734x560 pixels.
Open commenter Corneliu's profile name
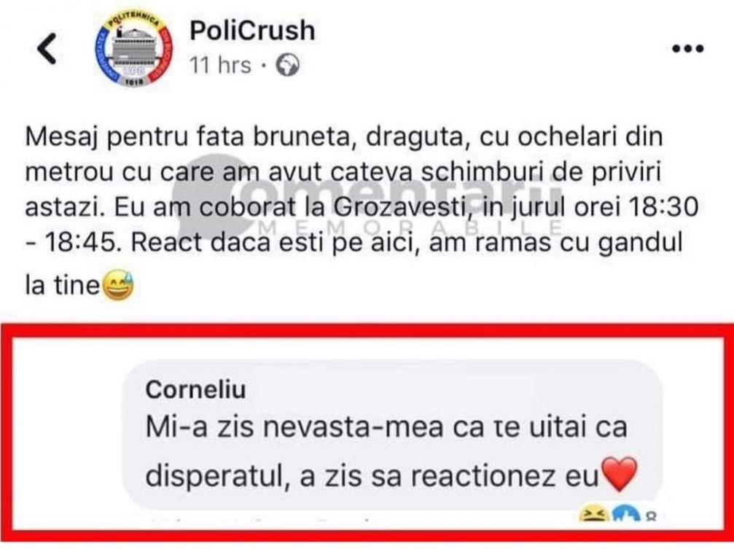pyautogui.click(x=195, y=389)
